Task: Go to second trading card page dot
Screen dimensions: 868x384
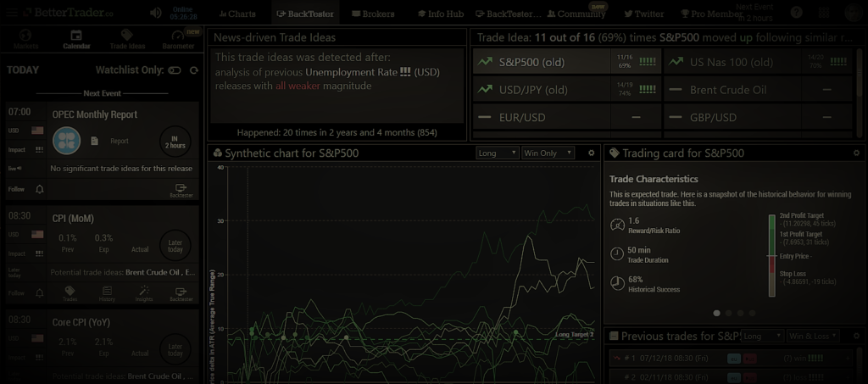Action: pyautogui.click(x=728, y=313)
